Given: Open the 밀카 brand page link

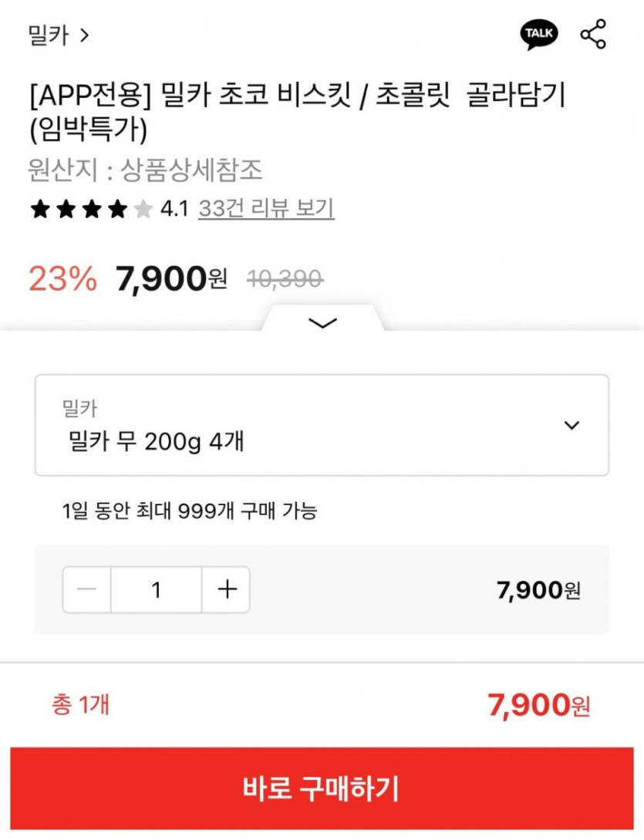Looking at the screenshot, I should pos(59,35).
